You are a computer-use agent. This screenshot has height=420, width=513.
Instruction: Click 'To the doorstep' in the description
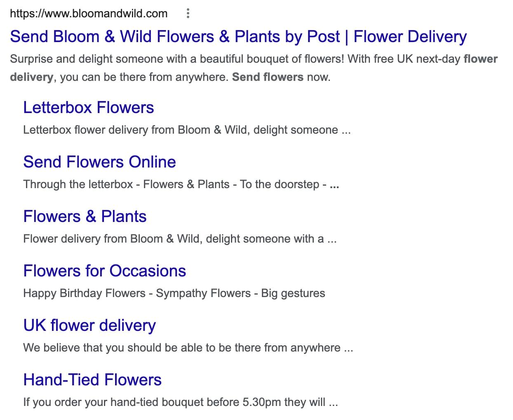pos(280,184)
